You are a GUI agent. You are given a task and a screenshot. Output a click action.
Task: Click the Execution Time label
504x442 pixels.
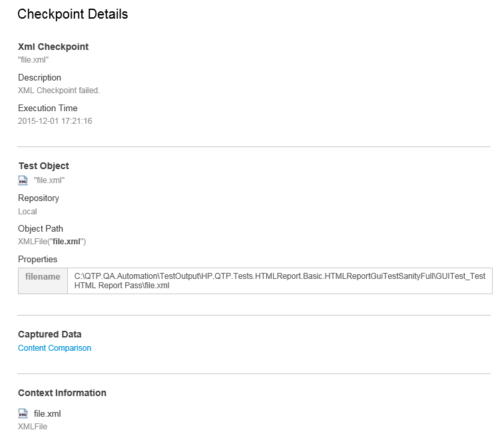[48, 108]
